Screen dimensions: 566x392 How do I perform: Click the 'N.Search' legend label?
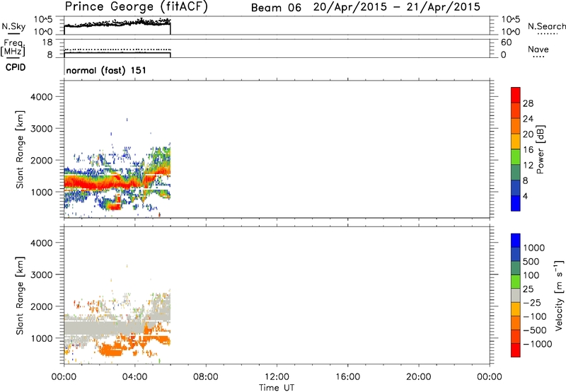[x=546, y=26]
